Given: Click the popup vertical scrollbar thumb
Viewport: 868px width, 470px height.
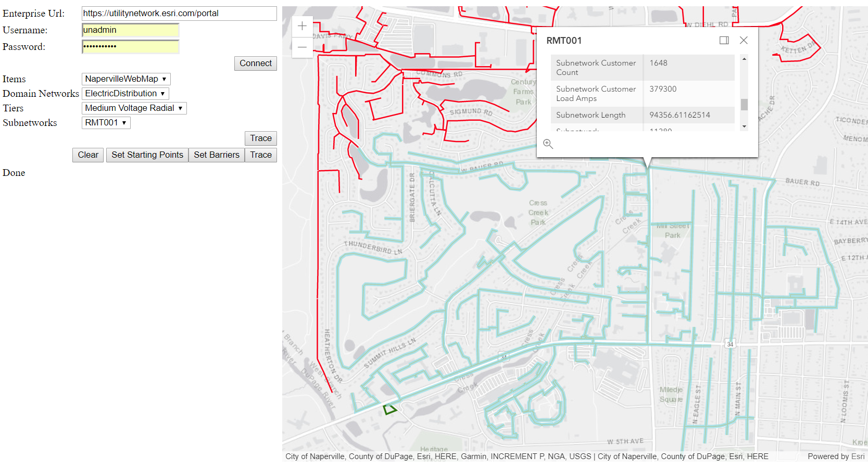Looking at the screenshot, I should pyautogui.click(x=744, y=104).
